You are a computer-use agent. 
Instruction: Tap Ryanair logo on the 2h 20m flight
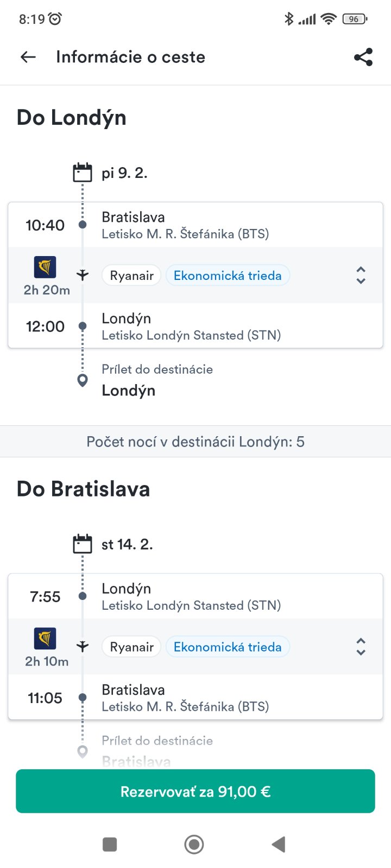[x=45, y=267]
